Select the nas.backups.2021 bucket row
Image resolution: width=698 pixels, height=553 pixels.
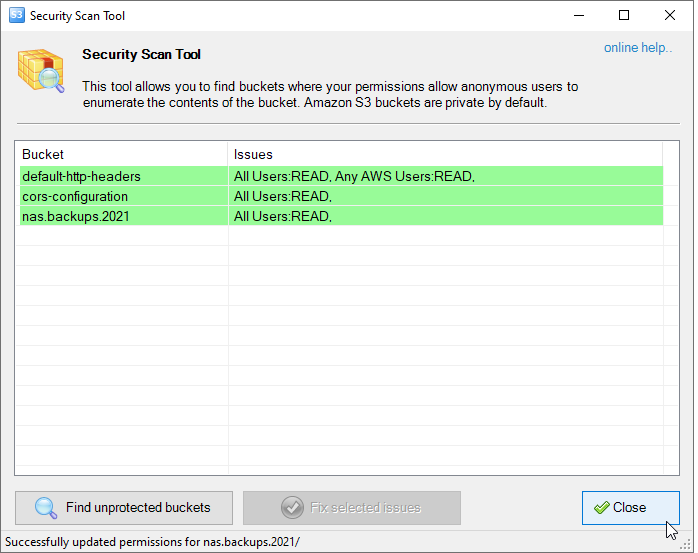pos(341,216)
